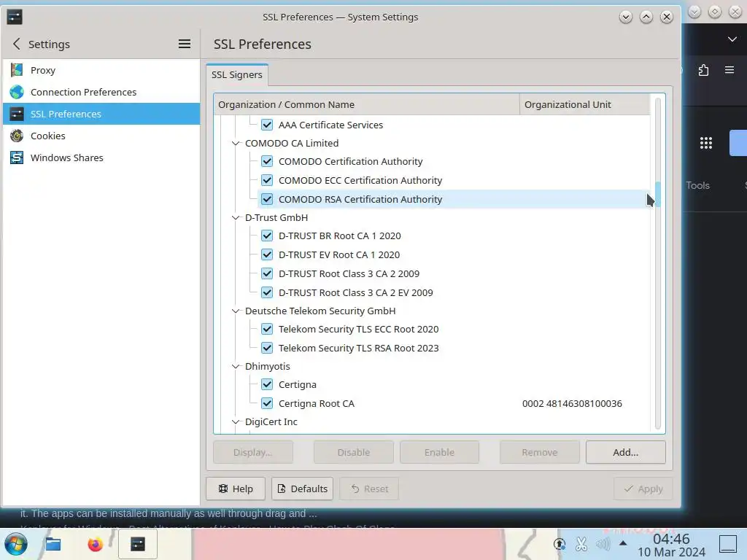
Task: Click the Connection Preferences globe icon
Action: [x=17, y=92]
